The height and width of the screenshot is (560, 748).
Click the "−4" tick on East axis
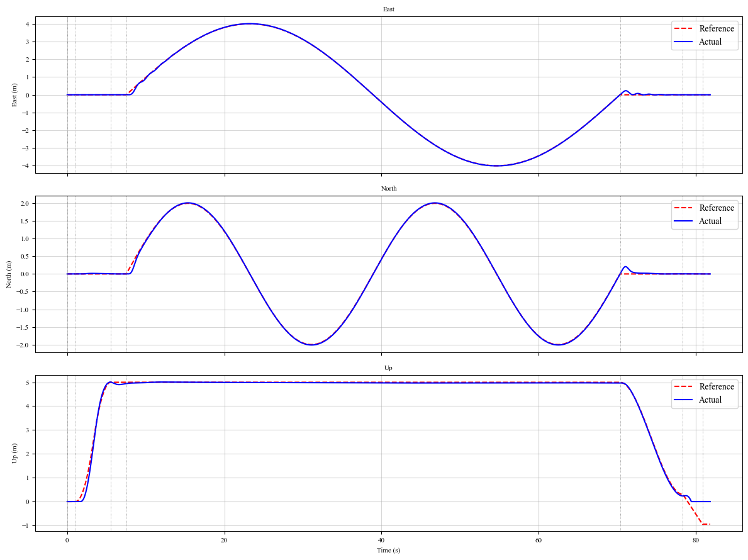26,166
